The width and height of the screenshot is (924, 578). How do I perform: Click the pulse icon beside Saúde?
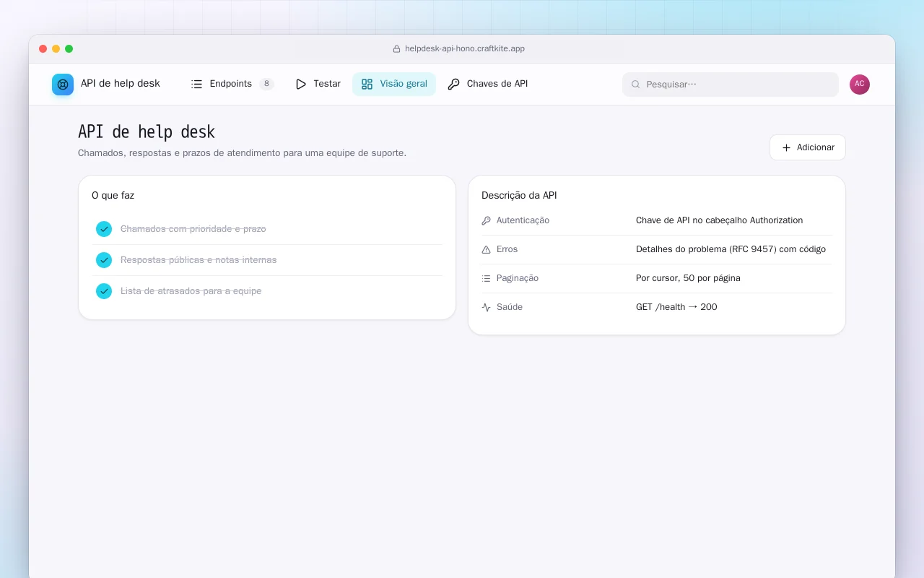point(487,307)
